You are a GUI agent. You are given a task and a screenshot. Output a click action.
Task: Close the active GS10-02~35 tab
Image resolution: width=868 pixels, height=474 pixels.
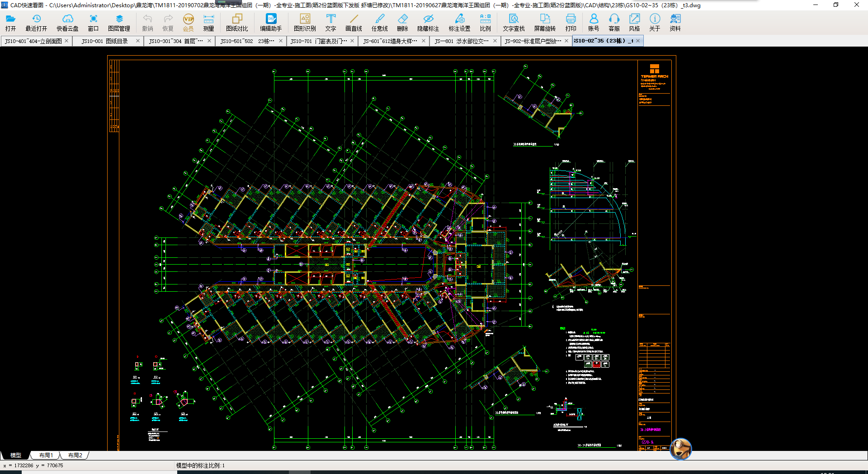coord(638,41)
